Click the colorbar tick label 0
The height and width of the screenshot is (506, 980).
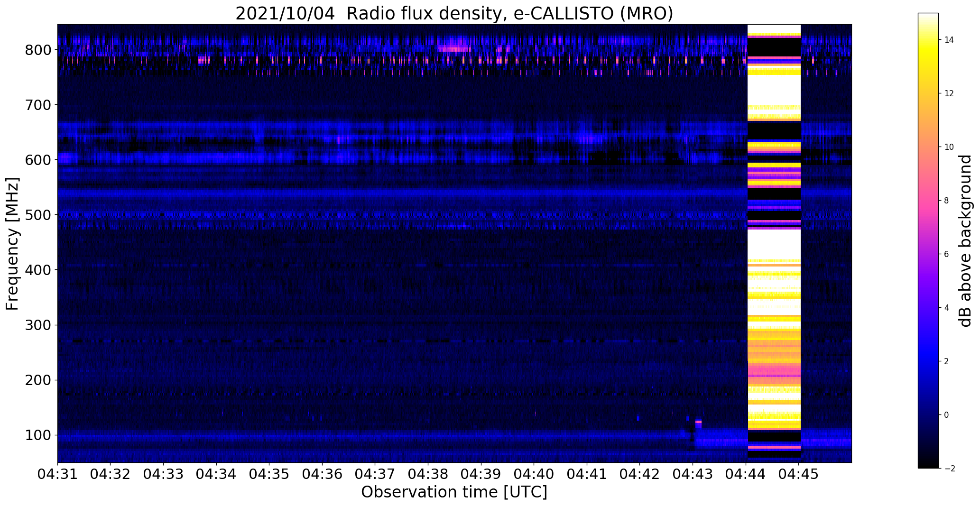[947, 415]
